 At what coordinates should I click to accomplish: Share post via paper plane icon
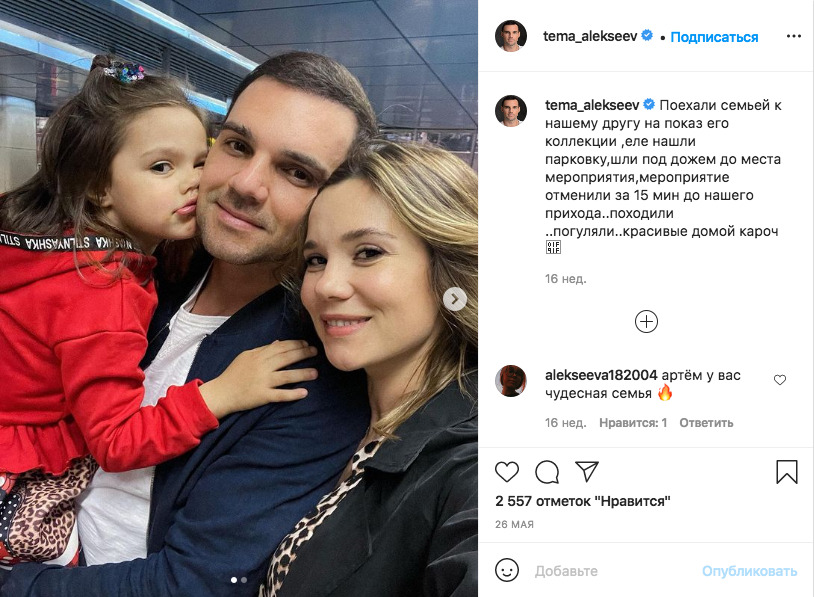click(x=587, y=471)
